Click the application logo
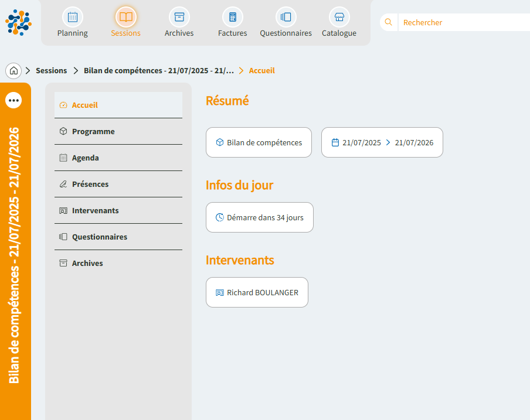 pyautogui.click(x=18, y=22)
